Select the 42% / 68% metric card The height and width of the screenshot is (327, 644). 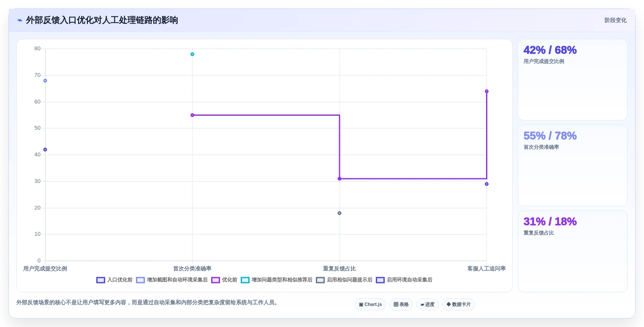(x=573, y=80)
